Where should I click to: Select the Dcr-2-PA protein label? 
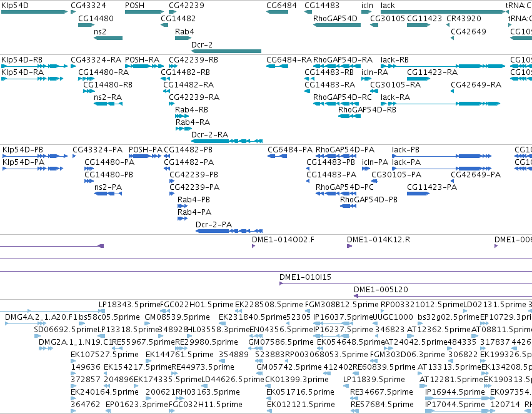[x=214, y=225]
